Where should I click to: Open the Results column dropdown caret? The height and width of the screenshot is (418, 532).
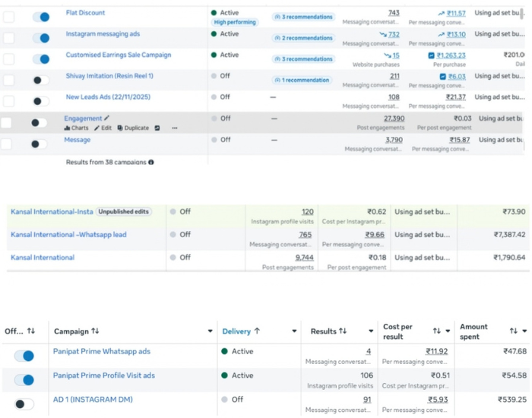pos(371,331)
